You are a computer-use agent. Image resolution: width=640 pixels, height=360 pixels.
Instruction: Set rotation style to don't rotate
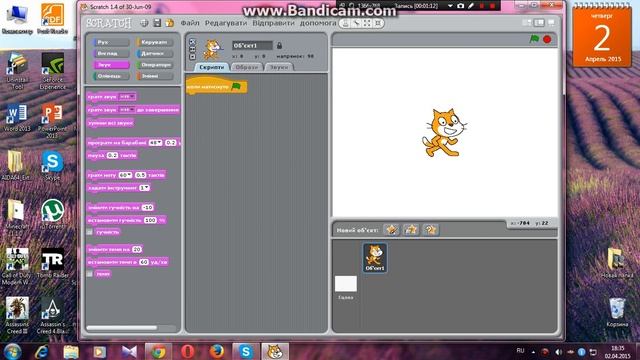[x=192, y=56]
